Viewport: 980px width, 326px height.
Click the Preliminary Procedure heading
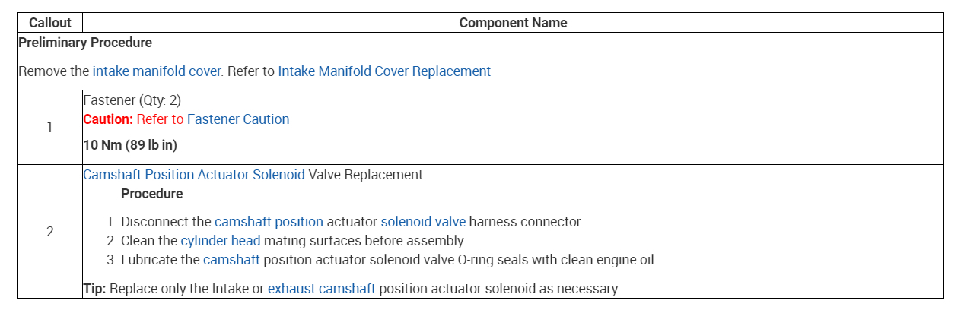[x=85, y=43]
